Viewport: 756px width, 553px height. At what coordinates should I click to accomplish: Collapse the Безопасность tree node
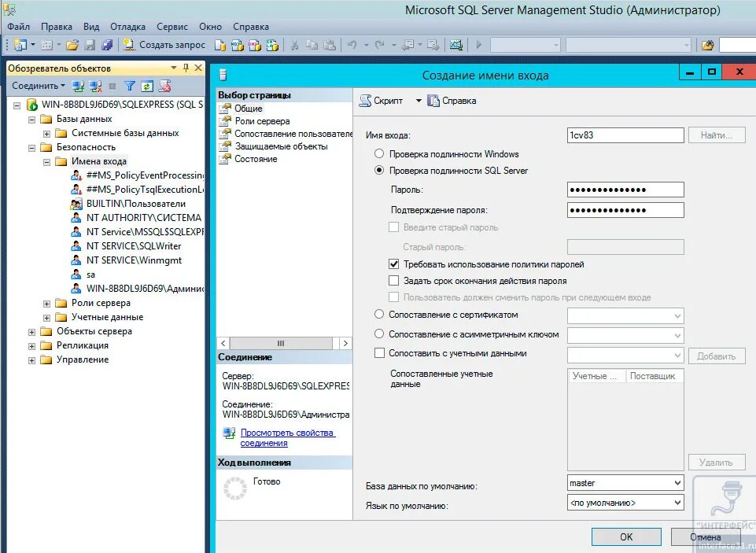(31, 148)
